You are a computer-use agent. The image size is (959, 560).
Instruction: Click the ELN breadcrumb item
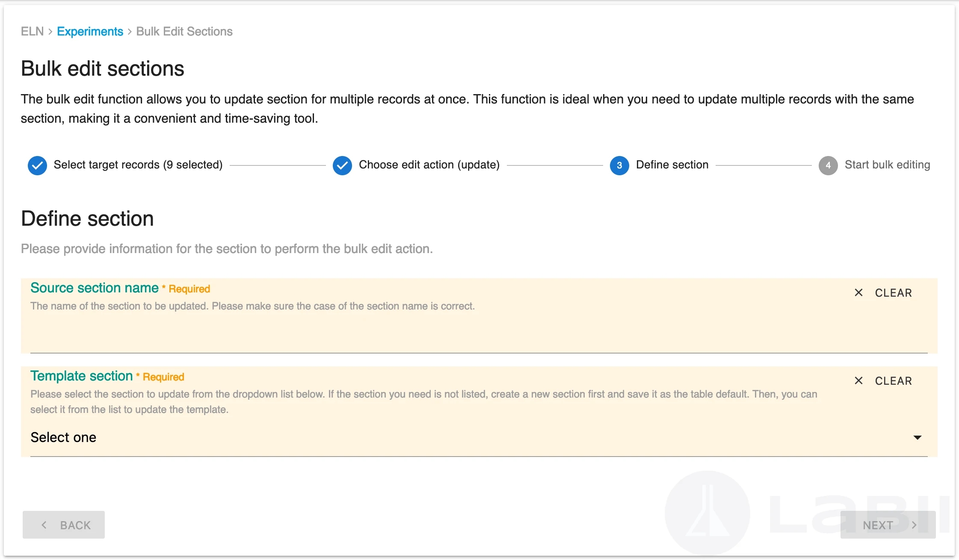click(x=33, y=32)
